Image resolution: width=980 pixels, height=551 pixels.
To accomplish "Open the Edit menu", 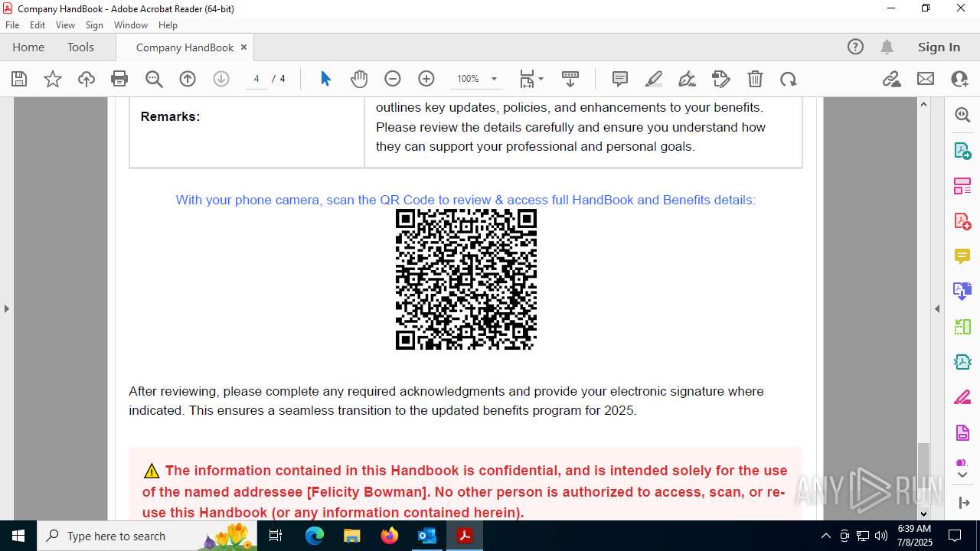I will tap(38, 25).
